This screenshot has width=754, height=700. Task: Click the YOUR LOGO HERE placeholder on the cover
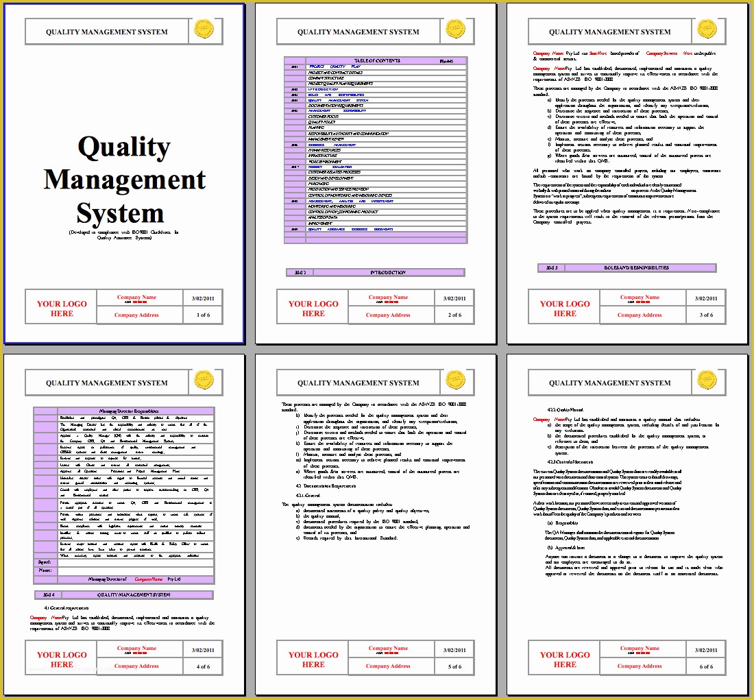tap(60, 309)
